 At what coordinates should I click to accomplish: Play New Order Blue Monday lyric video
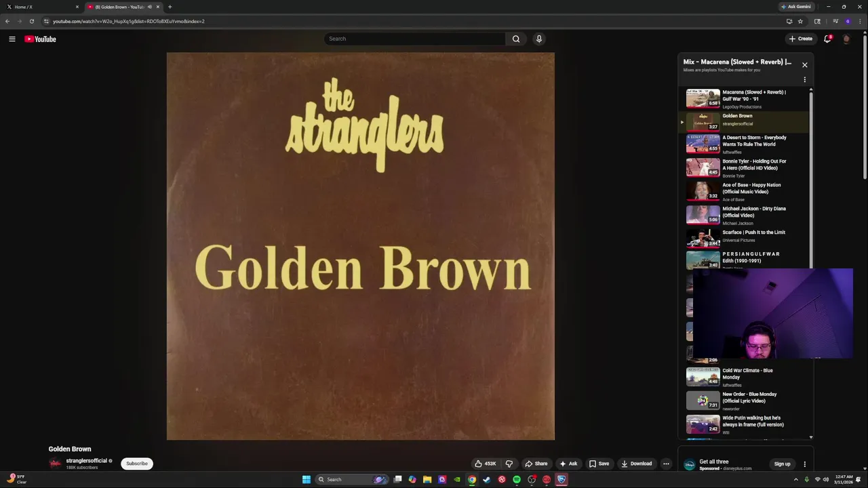tap(746, 401)
